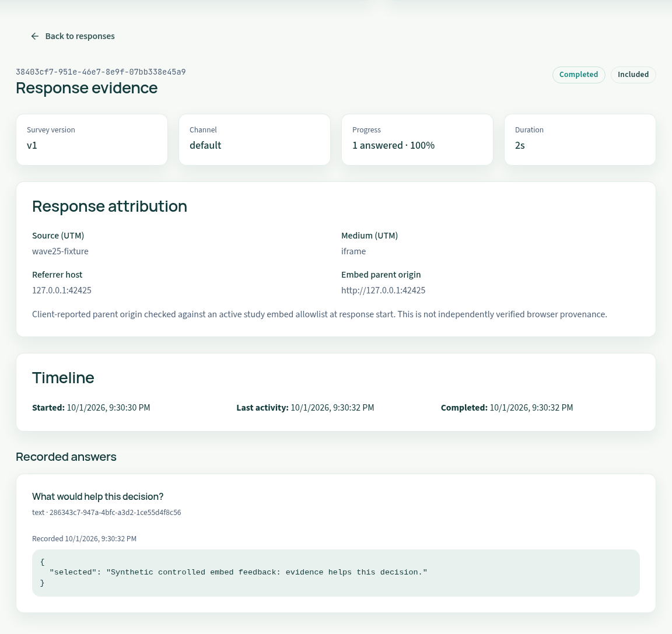
Task: Select the wave25-fixture source value
Action: (x=61, y=251)
